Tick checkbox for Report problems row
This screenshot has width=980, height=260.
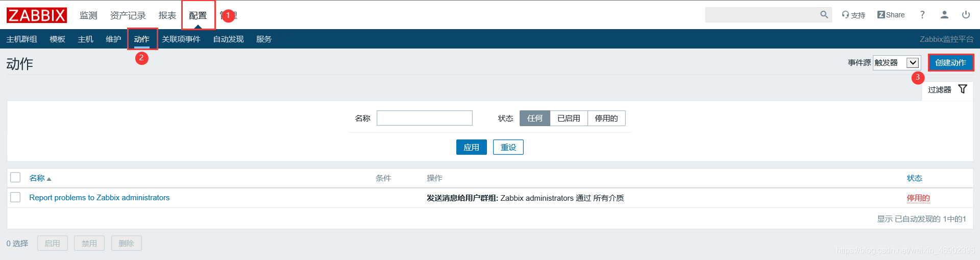point(15,197)
